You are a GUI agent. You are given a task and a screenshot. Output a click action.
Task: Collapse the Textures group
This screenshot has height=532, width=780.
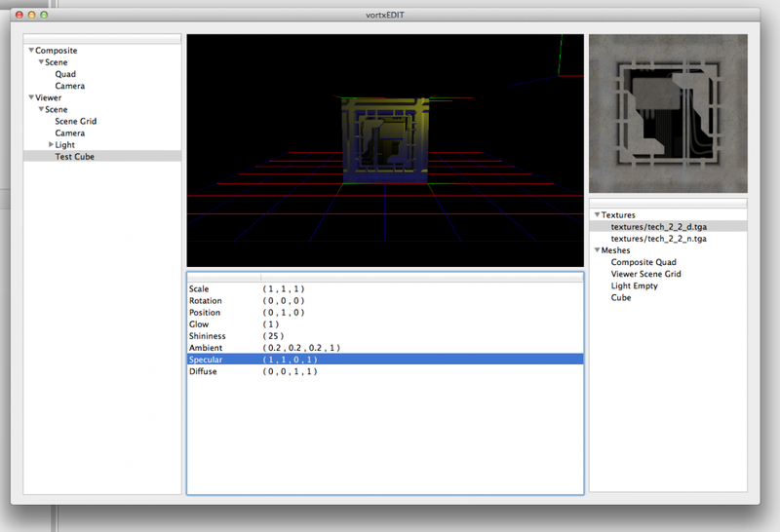pyautogui.click(x=597, y=214)
